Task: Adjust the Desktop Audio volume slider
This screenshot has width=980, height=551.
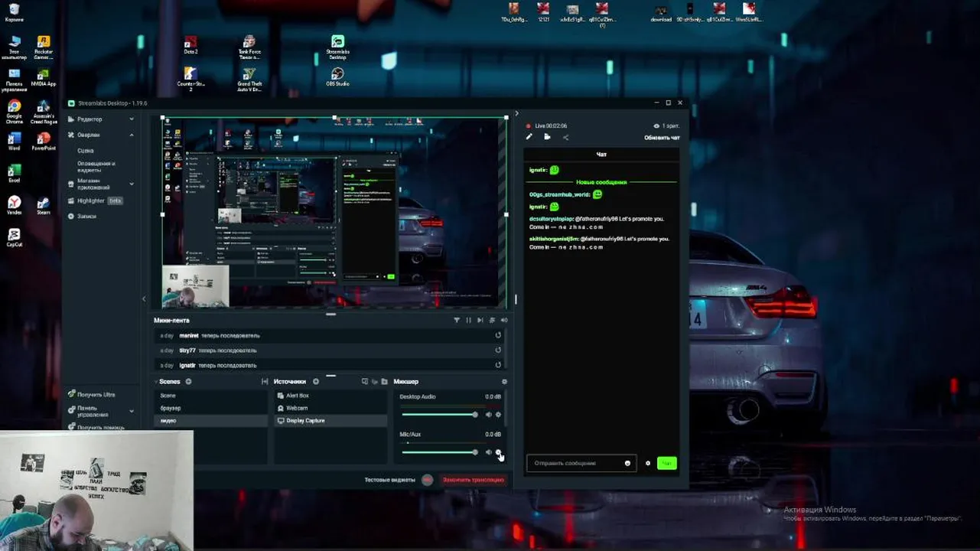Action: (440, 415)
